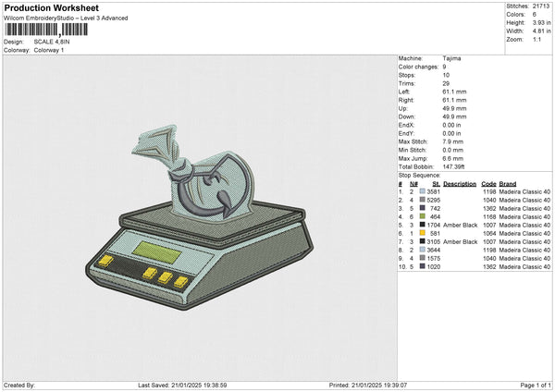Click the Description column header
This screenshot has width=555, height=392.
pyautogui.click(x=460, y=183)
